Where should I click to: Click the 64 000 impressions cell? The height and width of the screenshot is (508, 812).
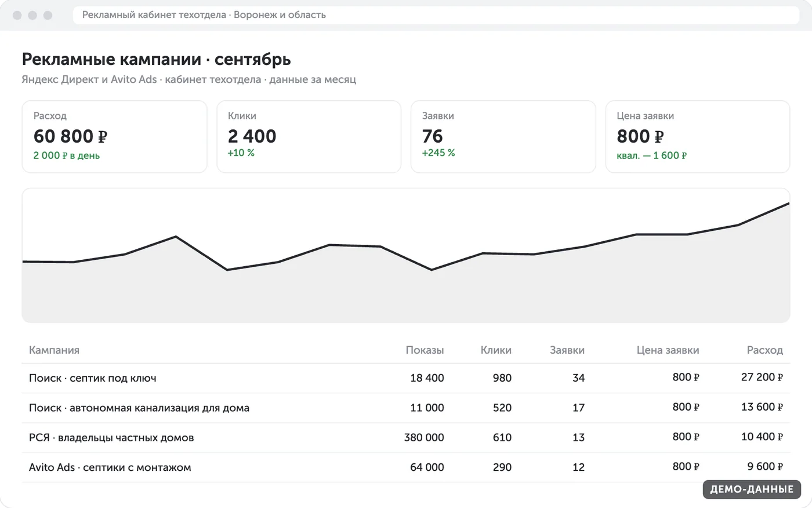pos(427,467)
